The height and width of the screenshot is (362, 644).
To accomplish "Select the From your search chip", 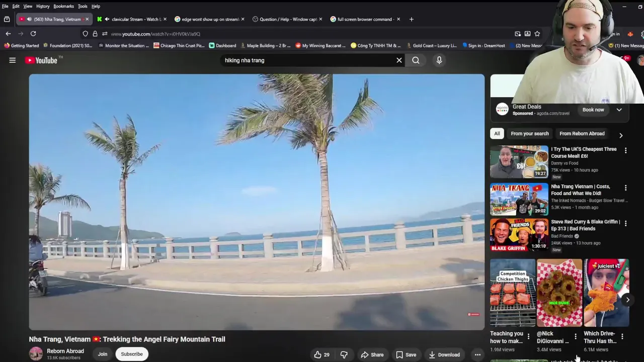I will (x=530, y=134).
